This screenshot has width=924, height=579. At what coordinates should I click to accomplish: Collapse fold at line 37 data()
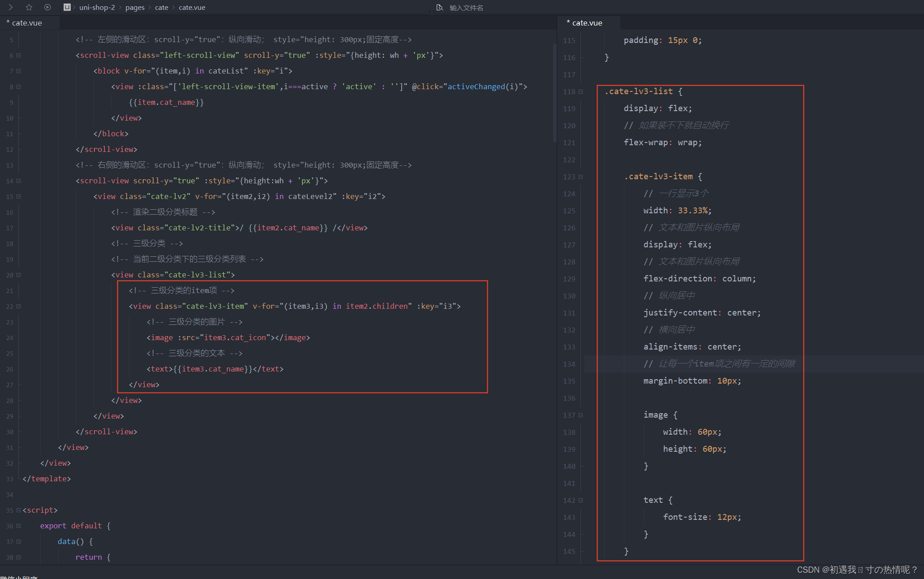(19, 542)
